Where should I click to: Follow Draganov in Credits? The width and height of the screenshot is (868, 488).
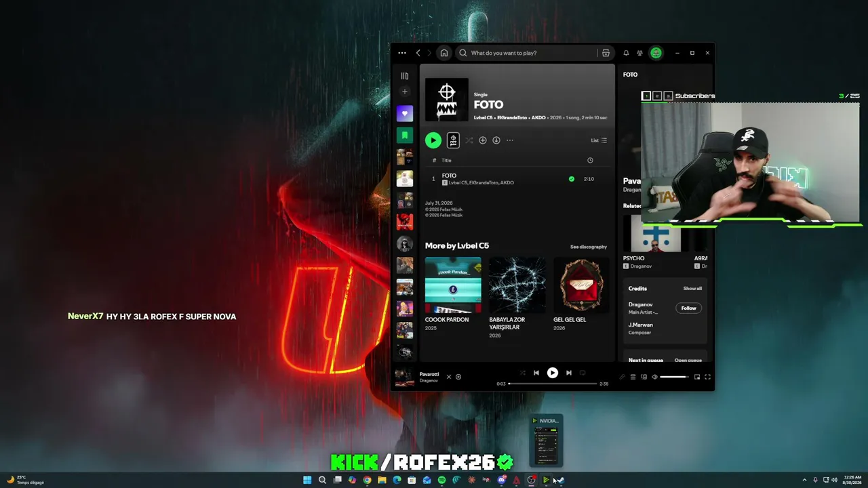(x=688, y=308)
